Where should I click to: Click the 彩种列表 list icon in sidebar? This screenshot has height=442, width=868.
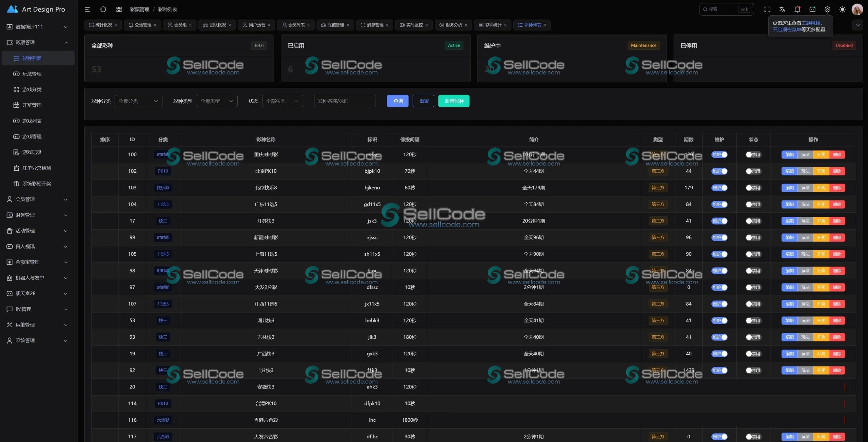(x=16, y=58)
